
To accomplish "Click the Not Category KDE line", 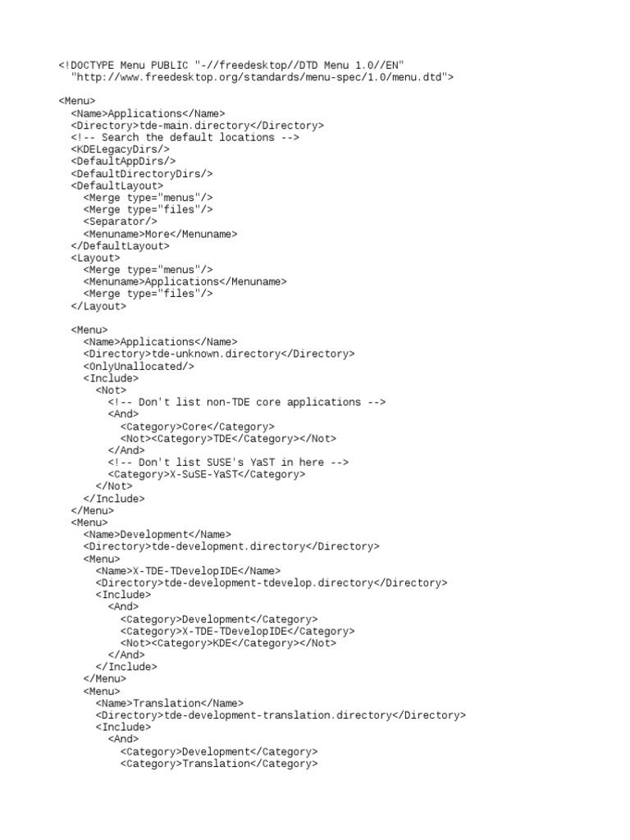I will [x=228, y=643].
